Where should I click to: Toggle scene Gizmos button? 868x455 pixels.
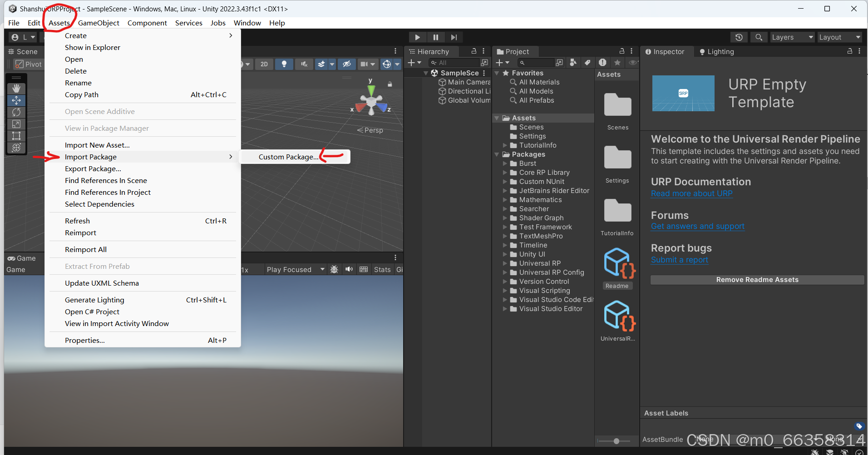(387, 64)
